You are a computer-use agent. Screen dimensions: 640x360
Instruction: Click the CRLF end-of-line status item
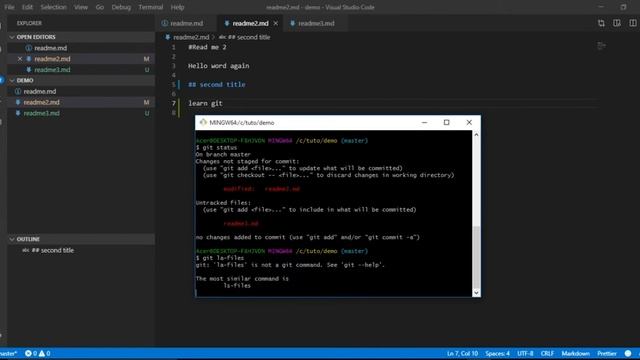547,353
